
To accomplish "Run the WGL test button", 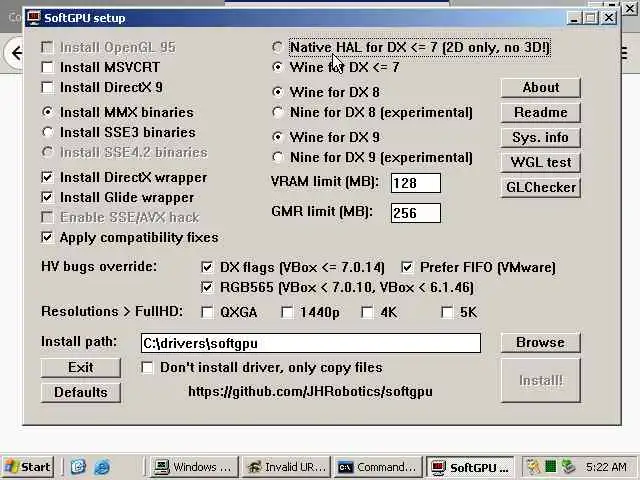I will 541,162.
